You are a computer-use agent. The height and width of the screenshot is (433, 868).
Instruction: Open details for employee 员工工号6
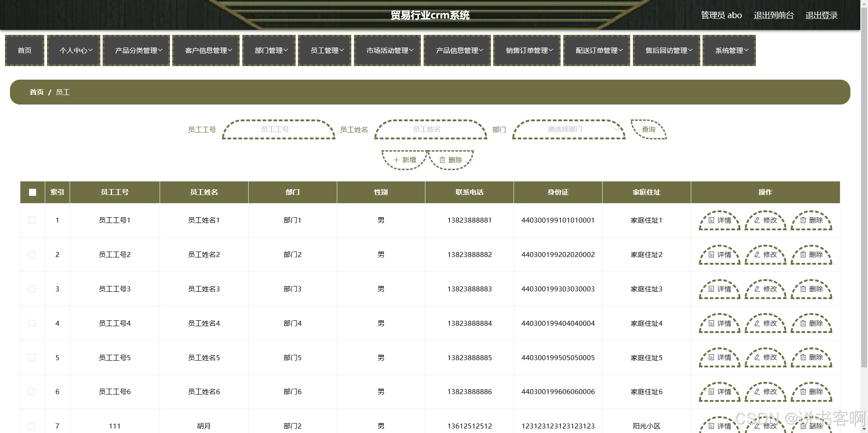[x=719, y=392]
